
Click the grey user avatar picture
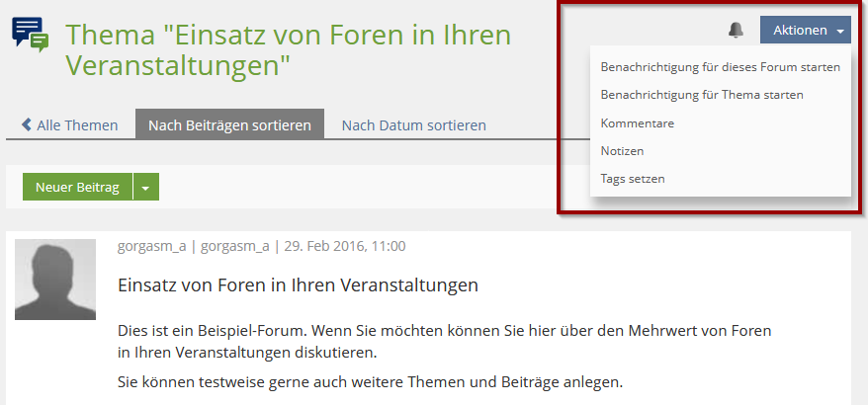coord(55,280)
